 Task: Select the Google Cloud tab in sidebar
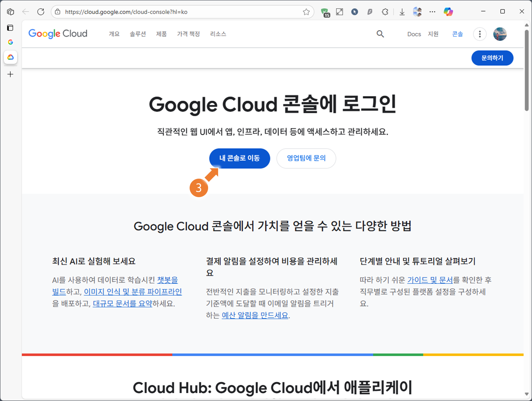10,57
